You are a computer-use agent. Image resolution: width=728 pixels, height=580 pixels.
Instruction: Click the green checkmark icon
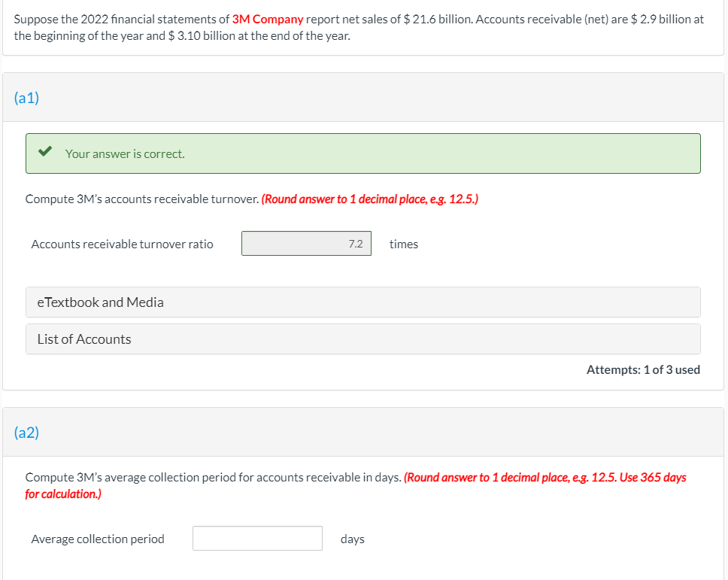coord(46,153)
